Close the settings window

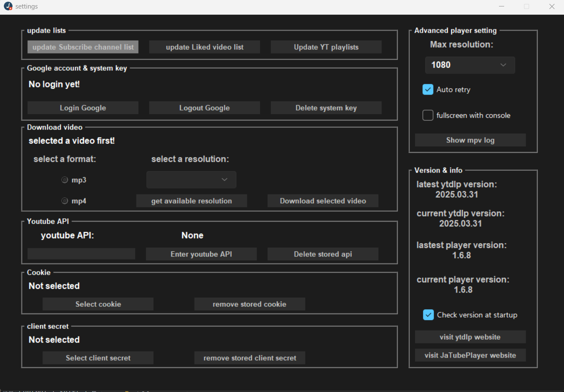click(x=552, y=6)
